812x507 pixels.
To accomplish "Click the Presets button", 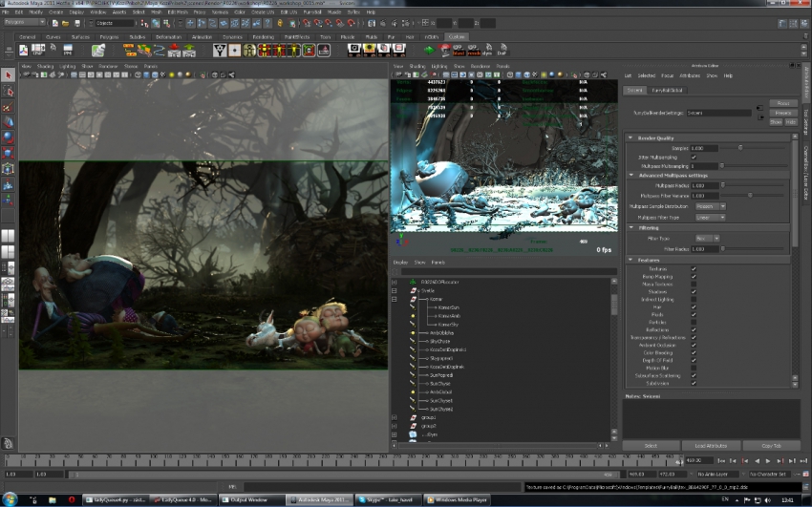I will pos(783,113).
